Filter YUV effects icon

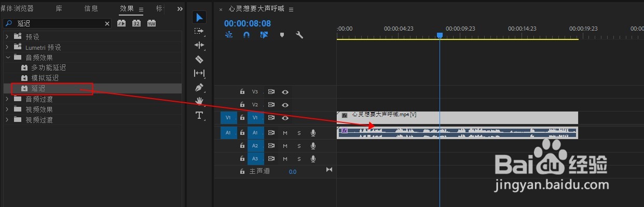coord(152,23)
